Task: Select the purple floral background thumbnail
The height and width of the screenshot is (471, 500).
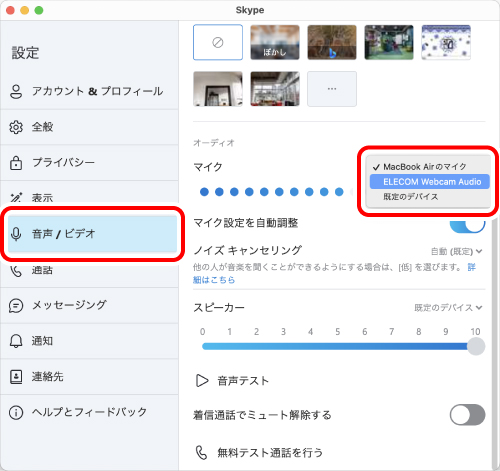Action: pyautogui.click(x=446, y=42)
